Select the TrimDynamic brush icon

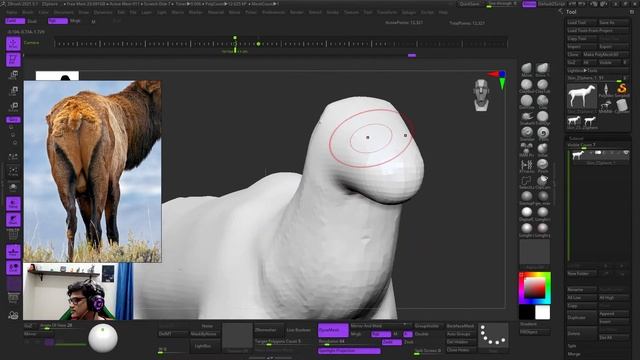tap(542, 117)
